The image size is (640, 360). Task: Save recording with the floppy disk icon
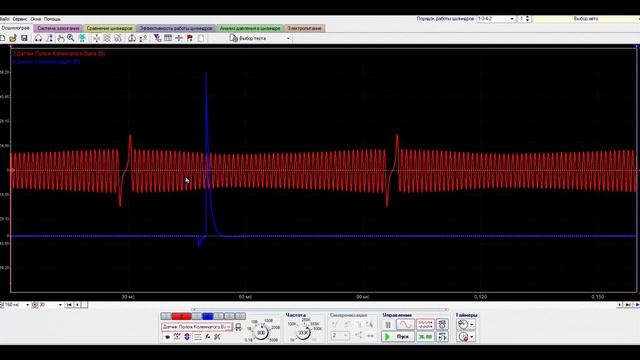pos(24,38)
